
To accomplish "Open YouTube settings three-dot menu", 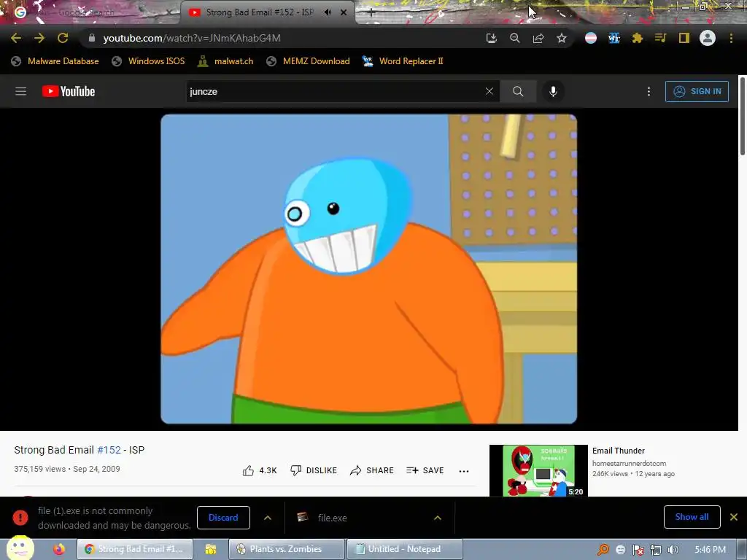I will click(x=649, y=91).
